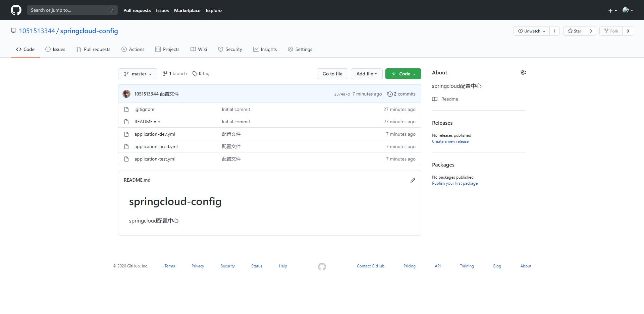Open Pull requests in top navigation
The image size is (644, 314).
click(x=137, y=10)
